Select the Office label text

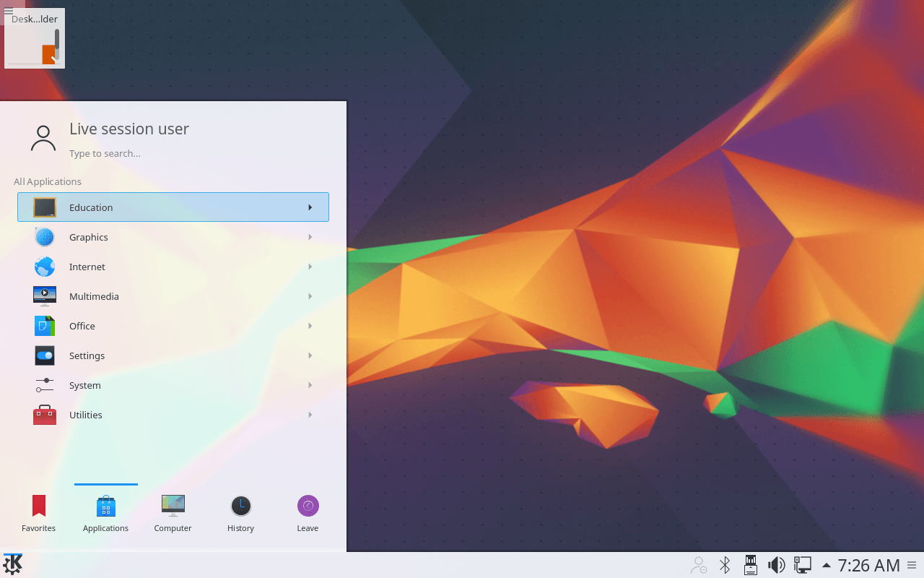point(82,326)
